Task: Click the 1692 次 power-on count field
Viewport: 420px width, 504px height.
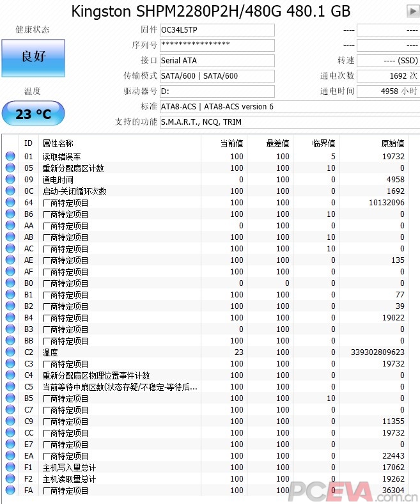Action: pyautogui.click(x=388, y=76)
